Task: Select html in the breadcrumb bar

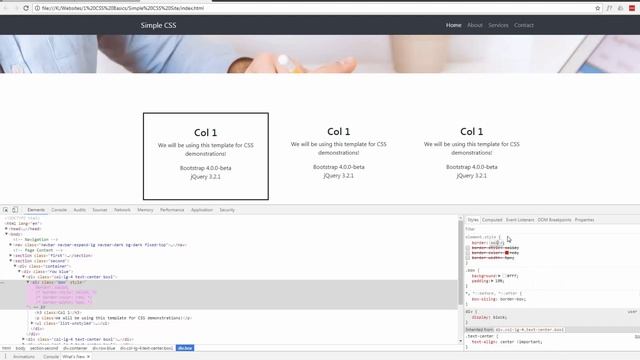Action: tap(7, 348)
